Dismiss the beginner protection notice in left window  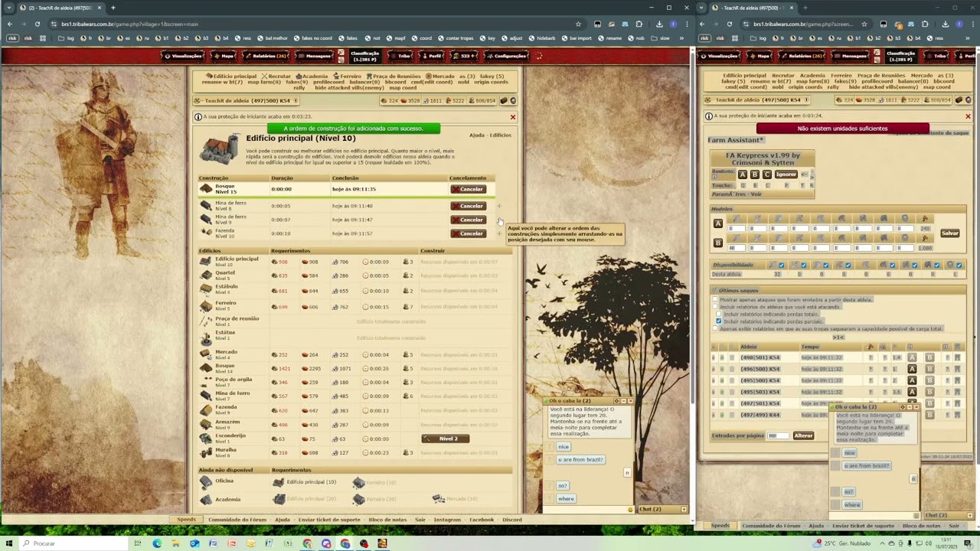coord(513,117)
